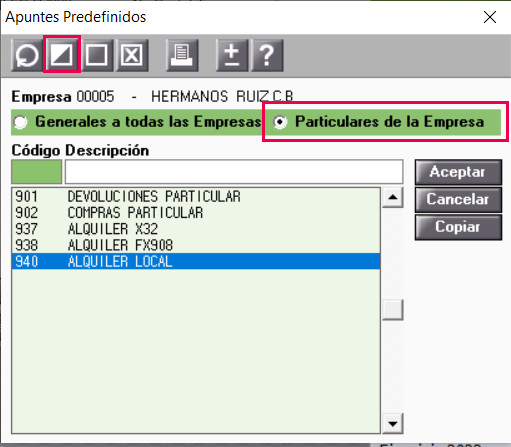The image size is (511, 447).
Task: Click the Cancelar button
Action: tap(458, 199)
